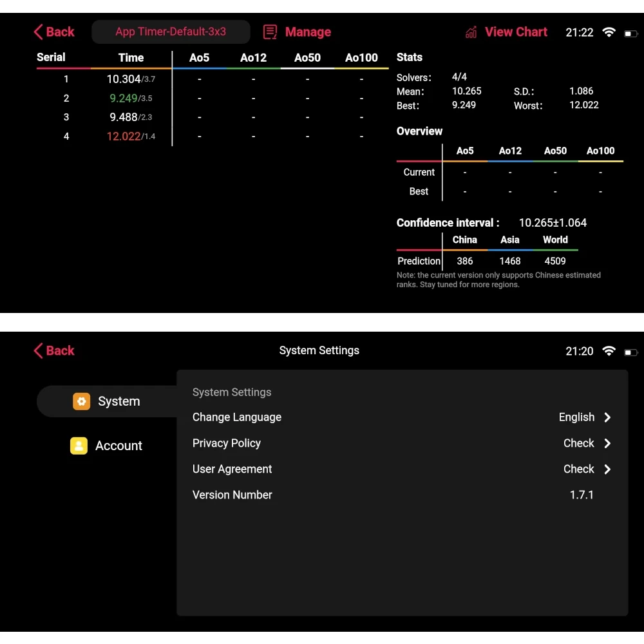Click the Ao5 column header
This screenshot has height=644, width=644.
199,57
